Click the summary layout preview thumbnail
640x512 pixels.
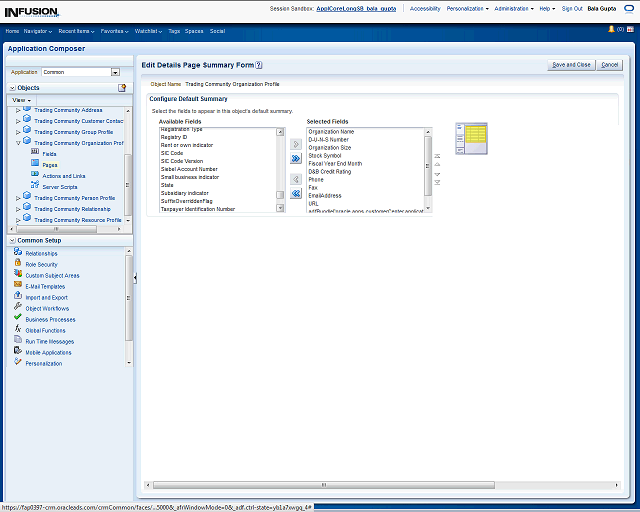click(471, 139)
